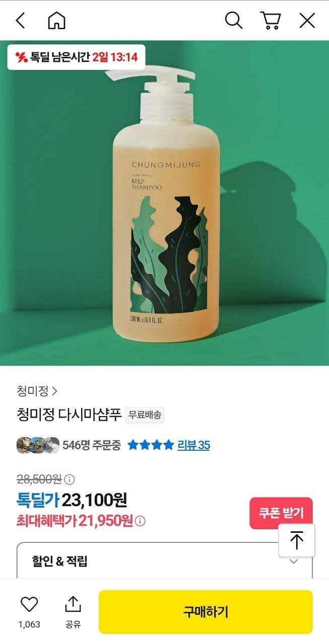Tap the yellow 구매하기 button

[206, 612]
